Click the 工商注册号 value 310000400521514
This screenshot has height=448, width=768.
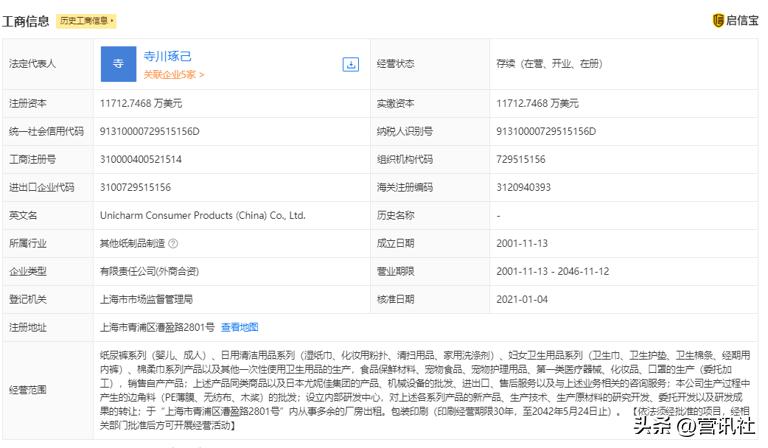(x=141, y=159)
